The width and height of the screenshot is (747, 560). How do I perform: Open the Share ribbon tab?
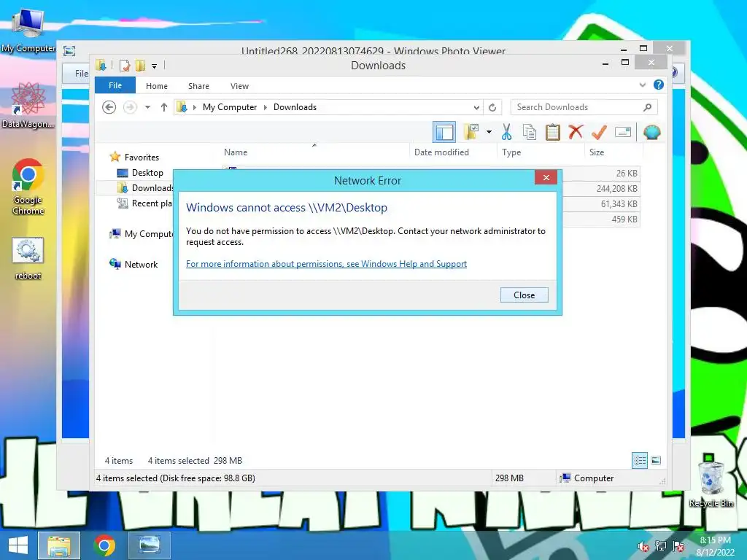[198, 86]
